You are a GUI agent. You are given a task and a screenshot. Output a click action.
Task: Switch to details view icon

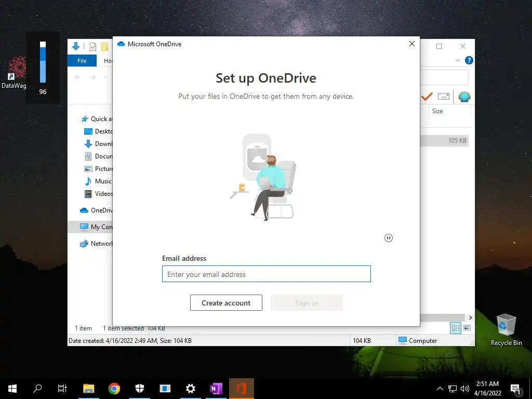[x=456, y=328]
